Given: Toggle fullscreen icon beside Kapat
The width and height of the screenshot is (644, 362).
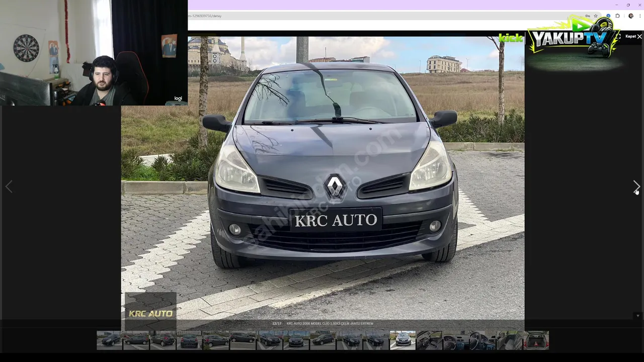Looking at the screenshot, I should point(618,36).
